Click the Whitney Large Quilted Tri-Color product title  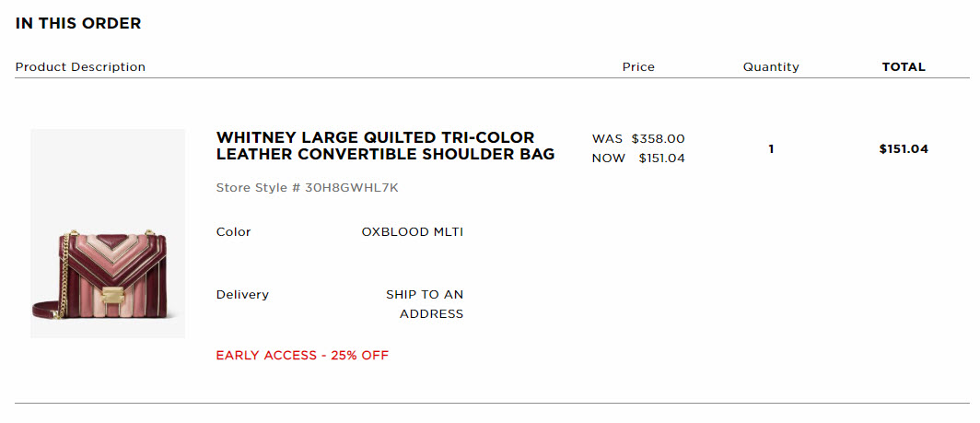pos(385,146)
